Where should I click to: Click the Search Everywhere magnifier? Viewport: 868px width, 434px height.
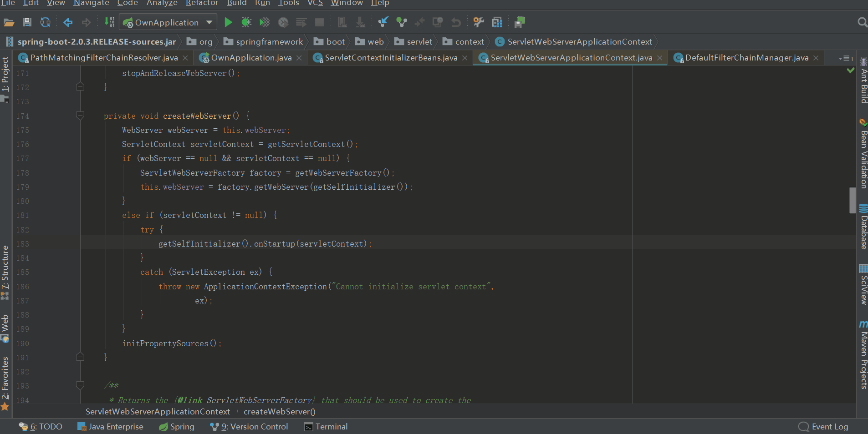862,22
